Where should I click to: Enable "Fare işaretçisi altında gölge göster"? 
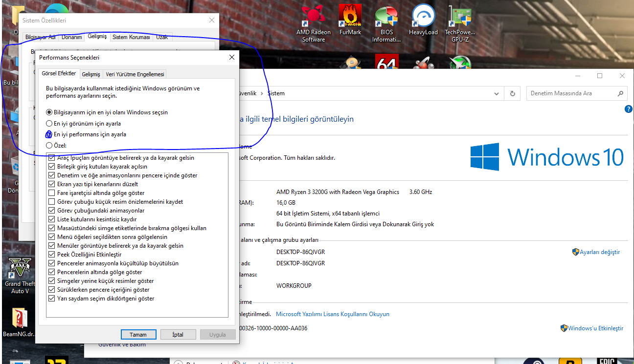point(52,193)
